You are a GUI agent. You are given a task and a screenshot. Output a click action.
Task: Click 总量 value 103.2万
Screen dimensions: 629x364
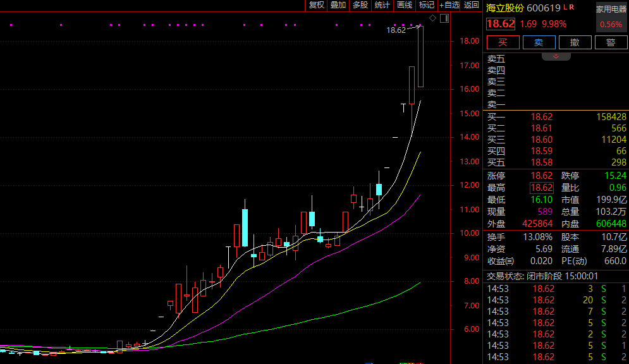(611, 212)
